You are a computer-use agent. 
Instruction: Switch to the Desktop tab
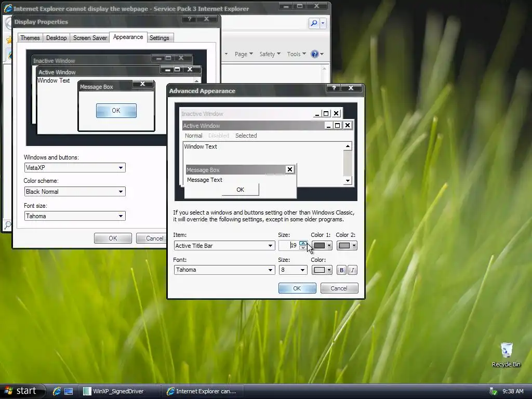[56, 37]
